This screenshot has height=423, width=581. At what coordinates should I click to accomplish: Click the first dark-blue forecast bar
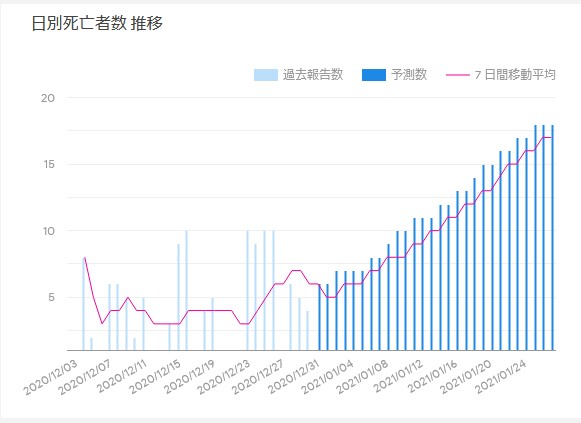point(319,317)
